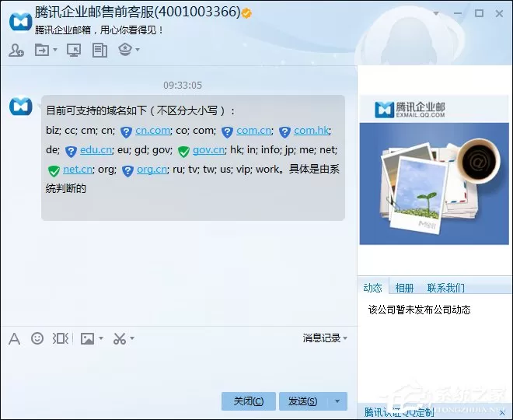Viewport: 513px width, 420px height.
Task: Close the chat window with X
Action: [x=499, y=13]
